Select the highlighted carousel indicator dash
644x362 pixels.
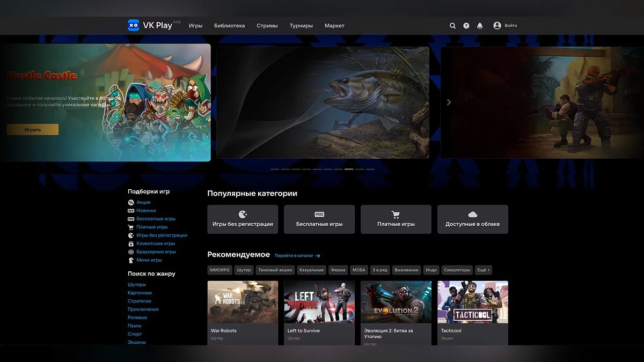349,169
